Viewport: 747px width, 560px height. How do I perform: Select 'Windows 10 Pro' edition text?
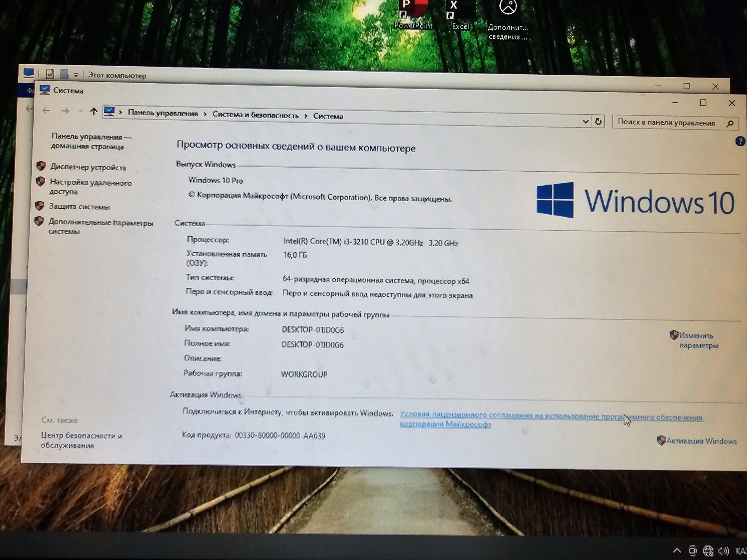tap(216, 180)
